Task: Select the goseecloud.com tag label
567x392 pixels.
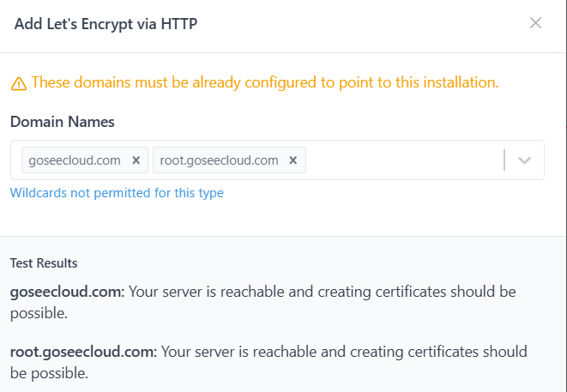Action: pos(75,160)
